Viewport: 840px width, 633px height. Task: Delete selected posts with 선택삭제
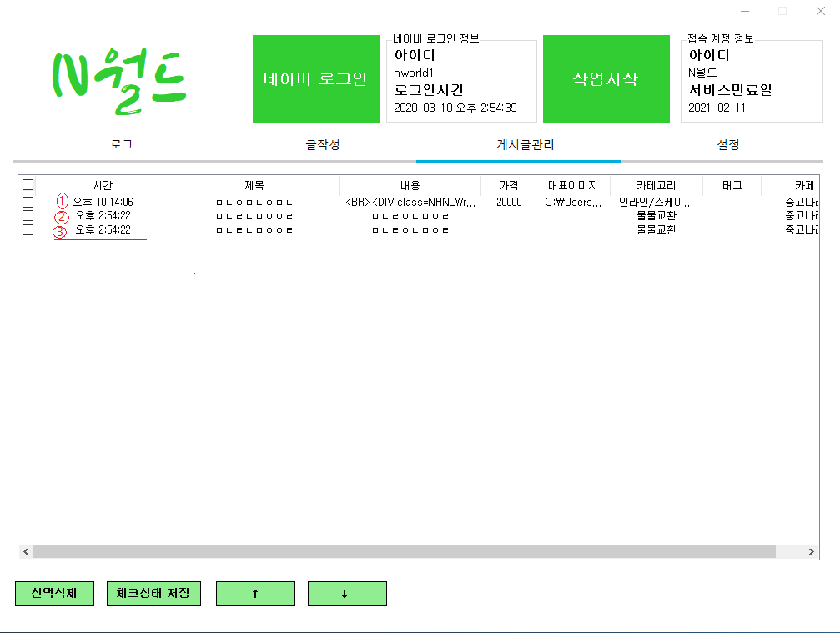[55, 593]
